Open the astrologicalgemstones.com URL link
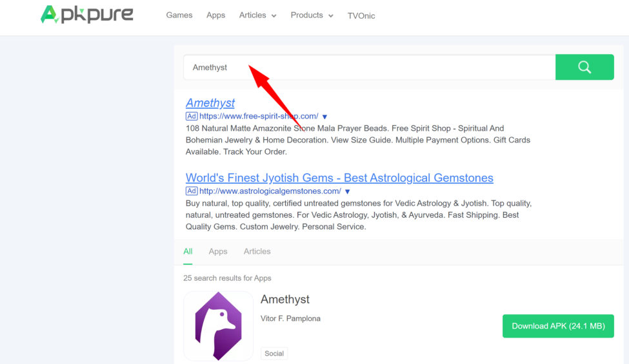 [270, 191]
